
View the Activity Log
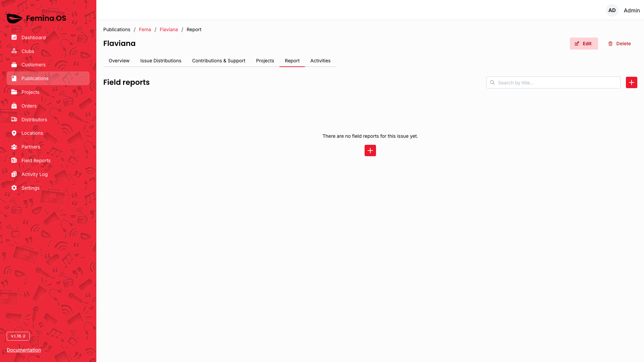point(48,174)
